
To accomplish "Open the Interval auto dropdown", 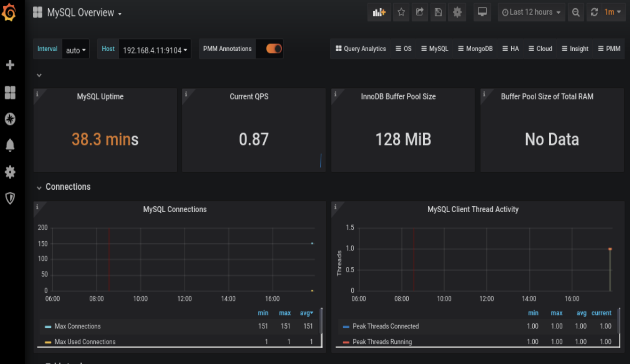I will pos(76,49).
